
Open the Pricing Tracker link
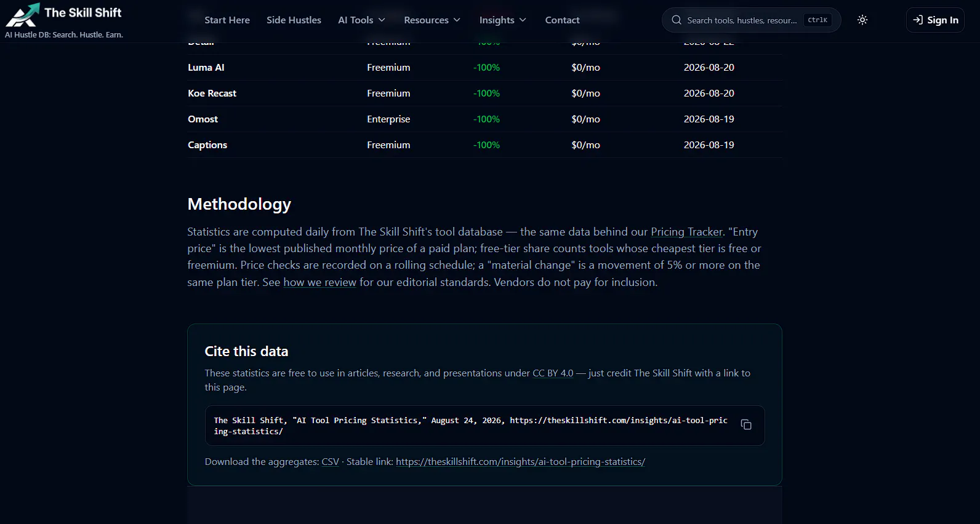click(686, 232)
